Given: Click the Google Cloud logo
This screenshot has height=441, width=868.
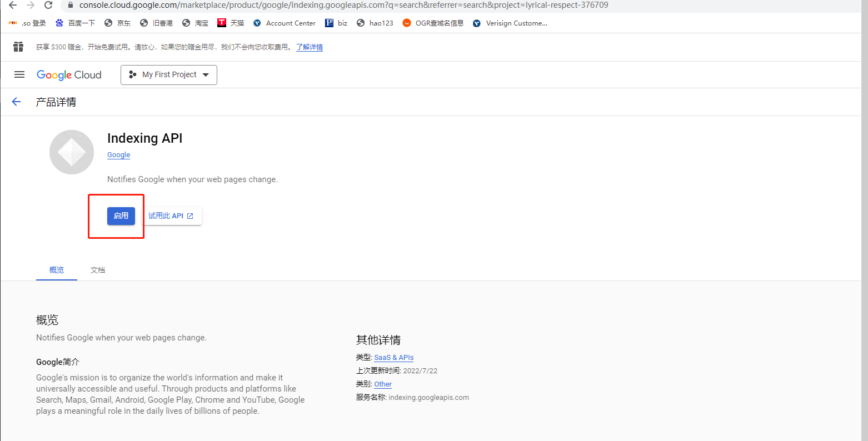Looking at the screenshot, I should pyautogui.click(x=69, y=75).
